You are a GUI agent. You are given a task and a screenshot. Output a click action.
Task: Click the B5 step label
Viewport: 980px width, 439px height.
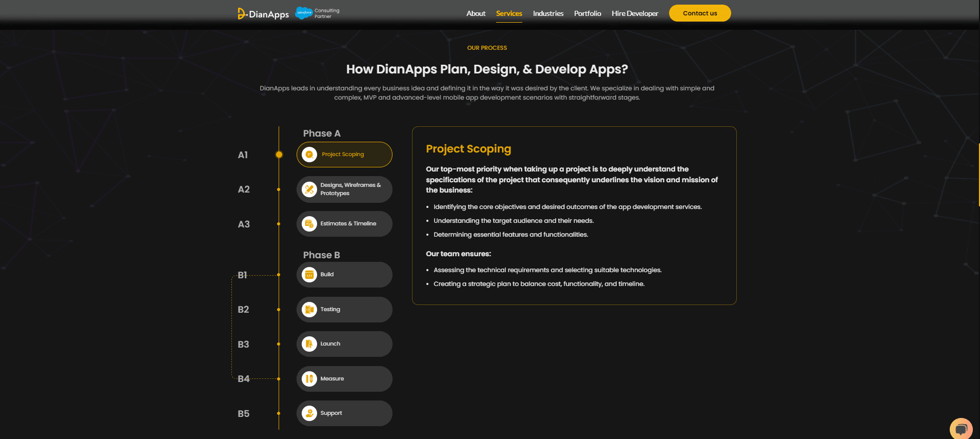coord(244,414)
